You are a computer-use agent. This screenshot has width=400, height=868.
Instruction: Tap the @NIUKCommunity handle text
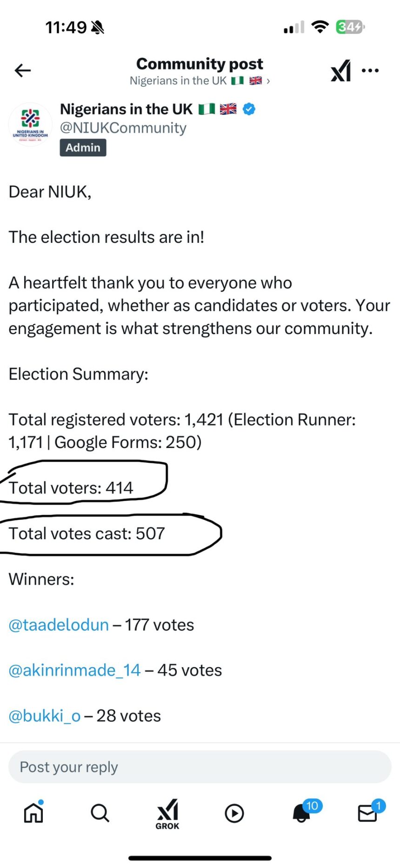click(123, 128)
